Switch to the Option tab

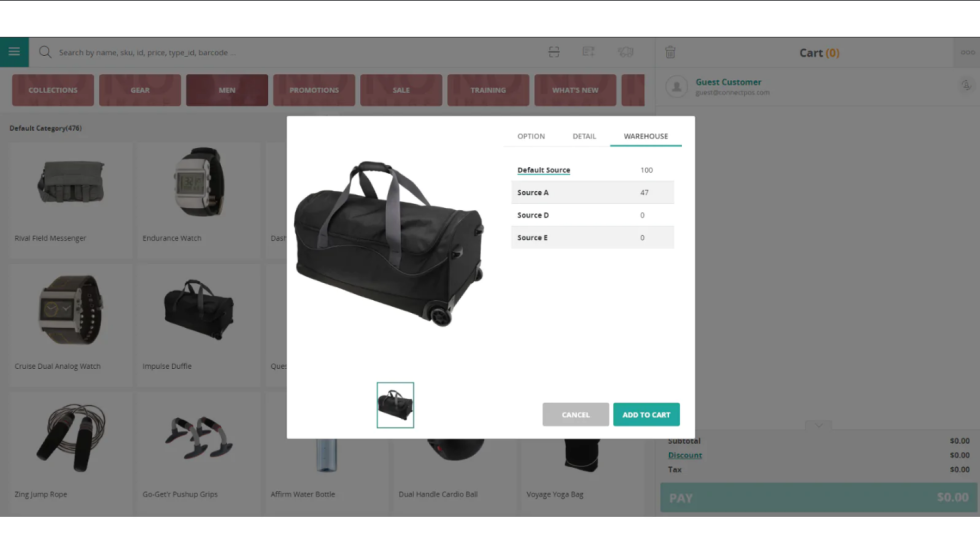531,136
